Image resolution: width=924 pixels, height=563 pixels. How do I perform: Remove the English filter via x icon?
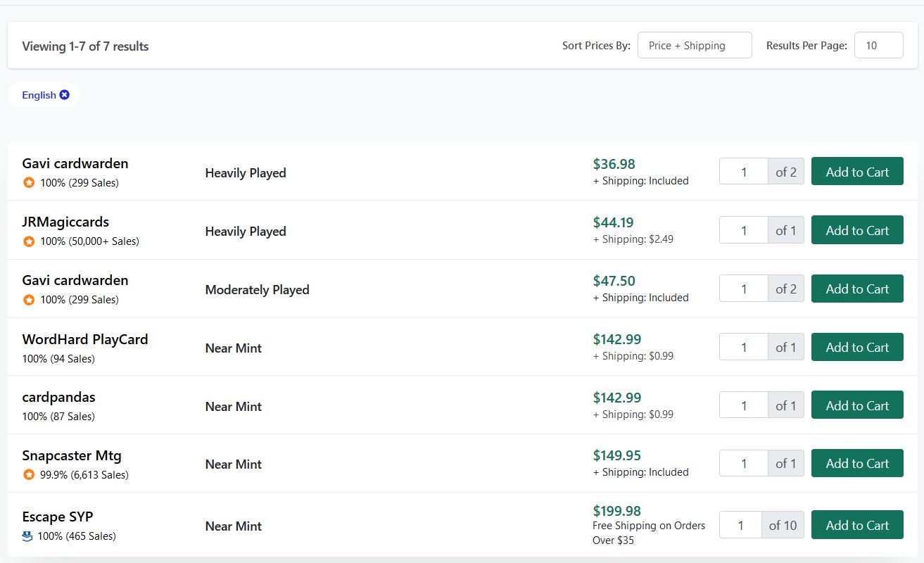pyautogui.click(x=65, y=95)
